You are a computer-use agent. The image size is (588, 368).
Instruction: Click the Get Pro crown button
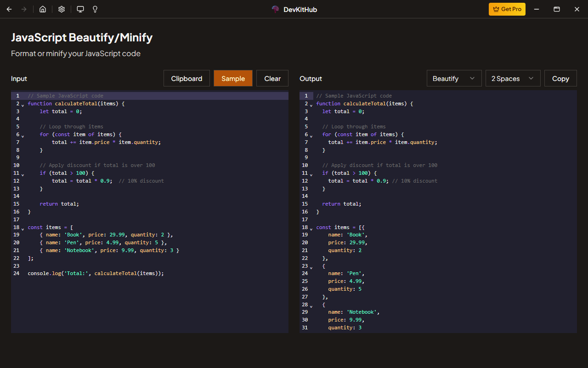point(507,9)
